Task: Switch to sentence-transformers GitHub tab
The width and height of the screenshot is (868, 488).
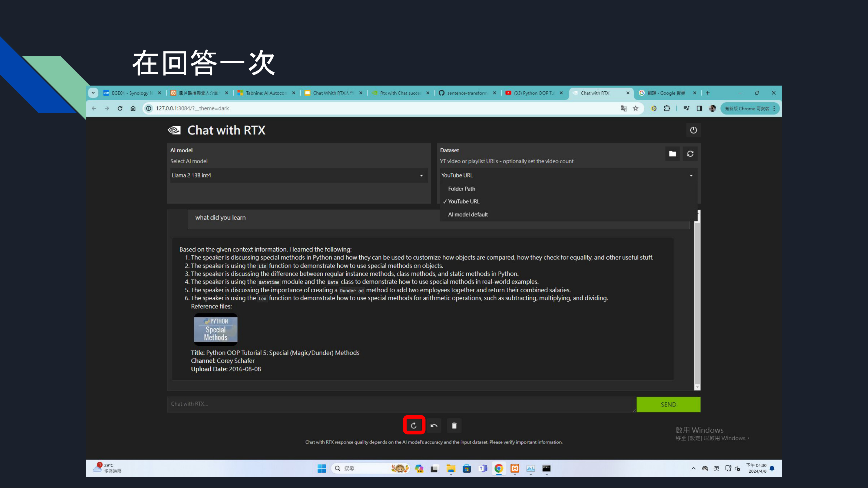Action: coord(467,93)
